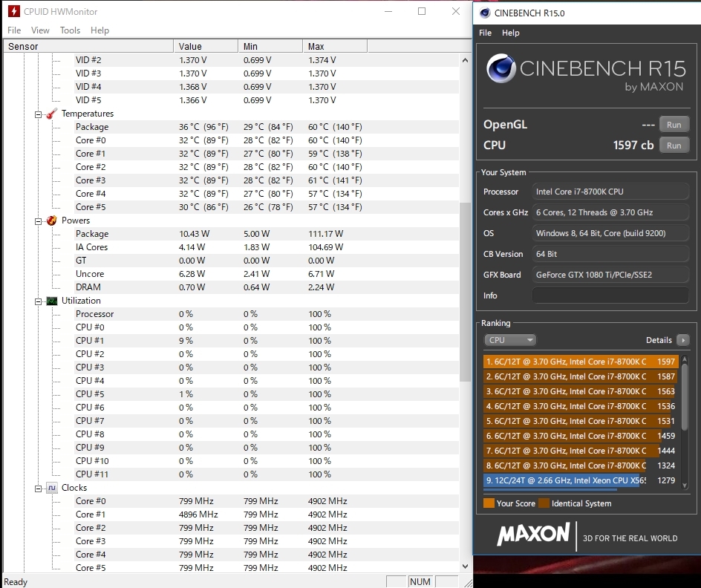The image size is (701, 588).
Task: Click the Cinebench R15 logo sphere
Action: 501,68
